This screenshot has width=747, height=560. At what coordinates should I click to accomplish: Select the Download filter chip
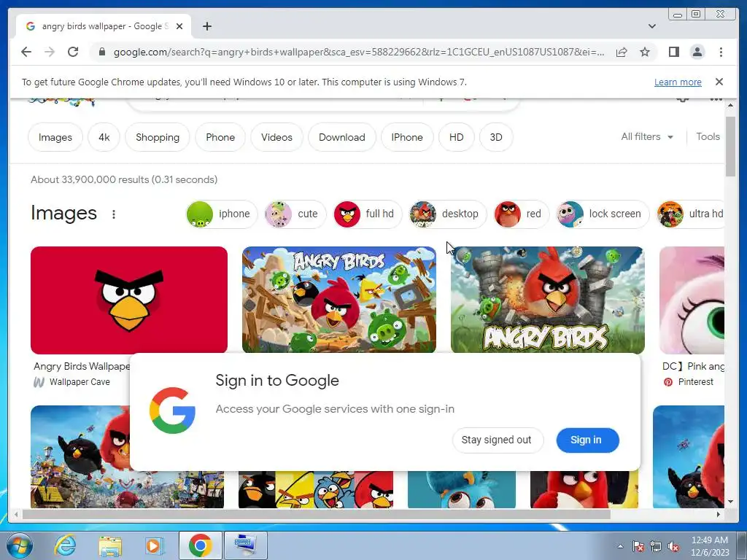tap(342, 137)
